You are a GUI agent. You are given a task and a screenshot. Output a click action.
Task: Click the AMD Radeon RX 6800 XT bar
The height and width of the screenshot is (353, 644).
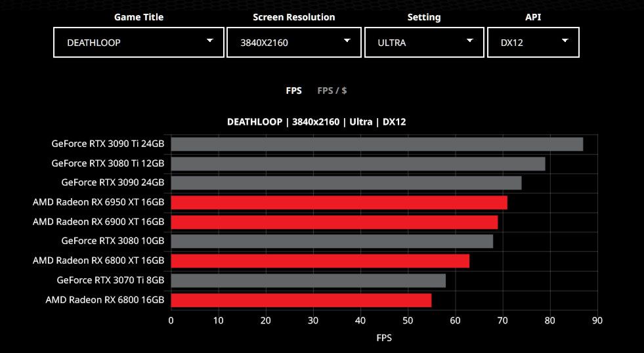point(320,261)
